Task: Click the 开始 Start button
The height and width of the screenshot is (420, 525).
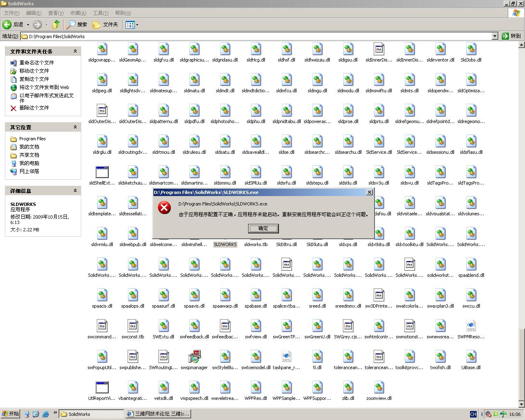Action: click(11, 414)
